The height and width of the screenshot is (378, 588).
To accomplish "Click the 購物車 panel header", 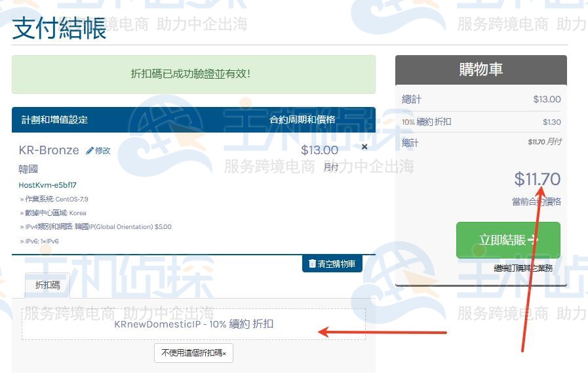I will coord(480,69).
